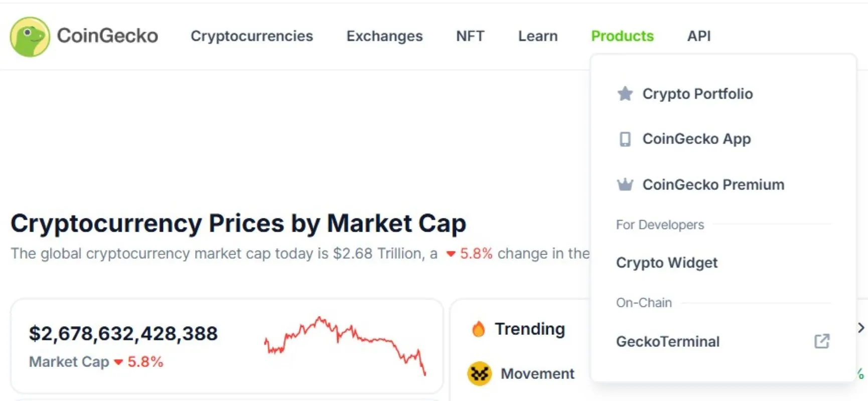This screenshot has width=868, height=401.
Task: Select the CoinGecko Premium menu entry
Action: (x=713, y=185)
